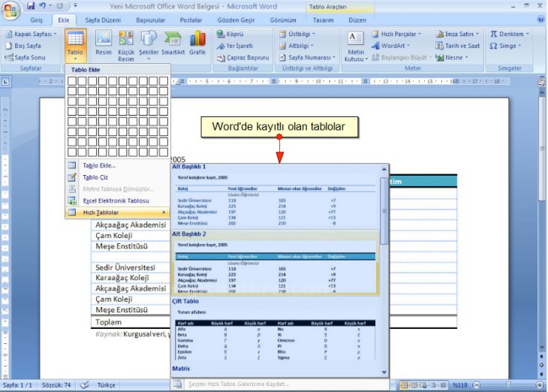Add İmza Satırı signature line
The height and width of the screenshot is (392, 548).
coord(457,34)
